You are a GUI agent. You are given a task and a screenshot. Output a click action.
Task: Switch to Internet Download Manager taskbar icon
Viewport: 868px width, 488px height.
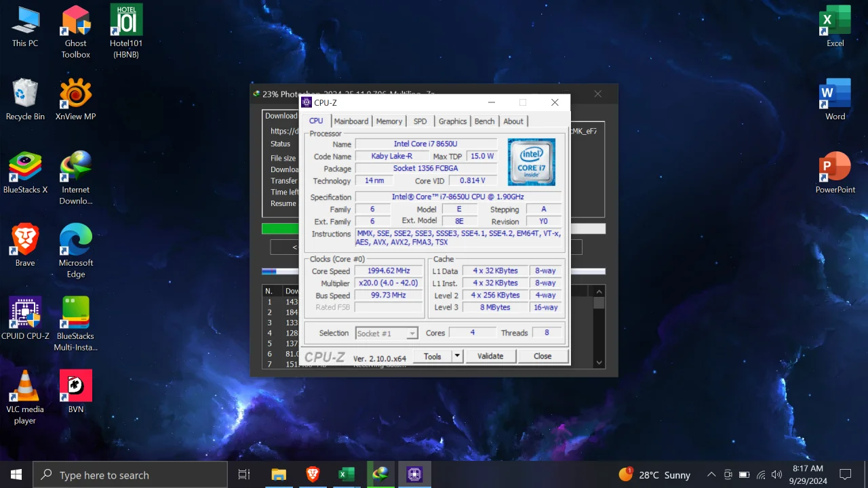tap(380, 474)
